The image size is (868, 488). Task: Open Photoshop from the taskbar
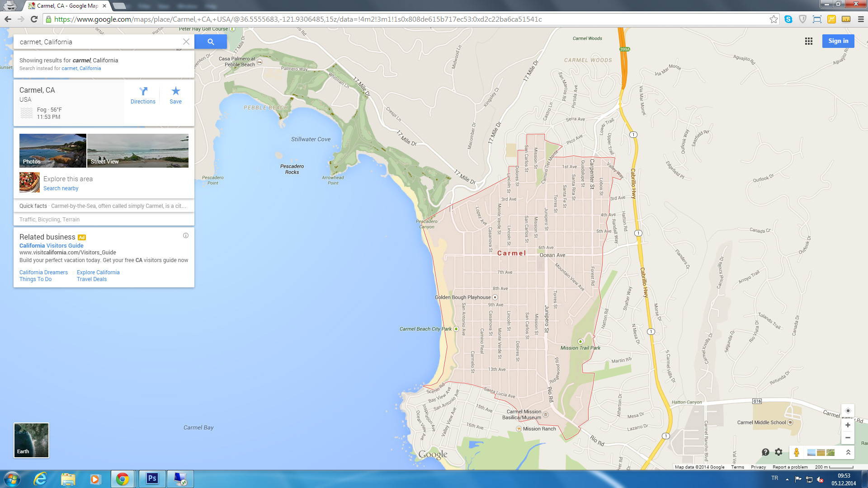[152, 479]
